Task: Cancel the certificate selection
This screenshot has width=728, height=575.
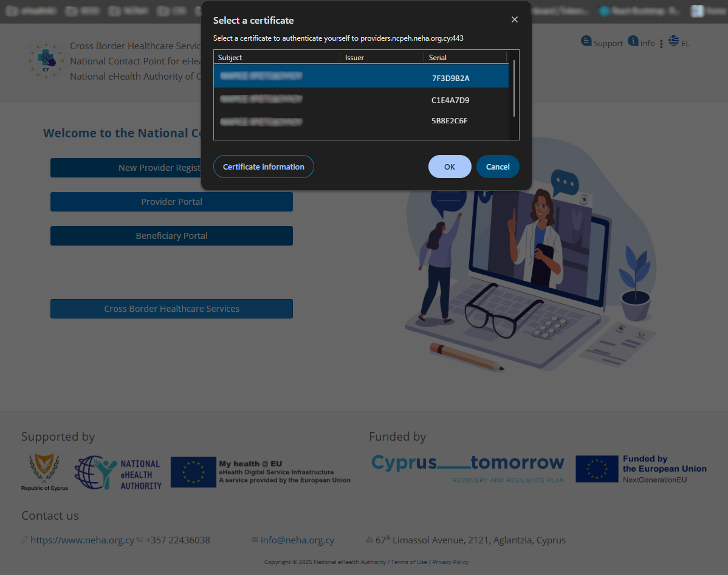Action: point(498,167)
